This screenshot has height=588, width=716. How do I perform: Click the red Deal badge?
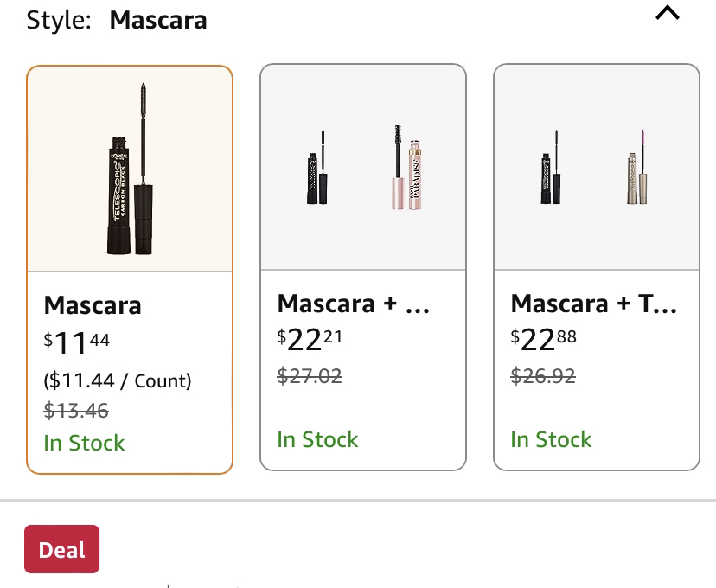62,549
